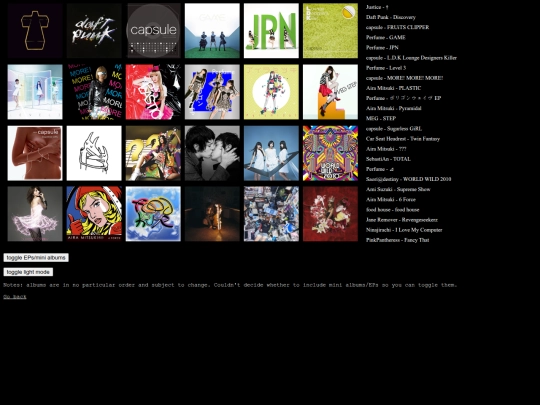Select the gray capsule FRUITS CLIPPER cover
This screenshot has height=405, width=540.
153,31
